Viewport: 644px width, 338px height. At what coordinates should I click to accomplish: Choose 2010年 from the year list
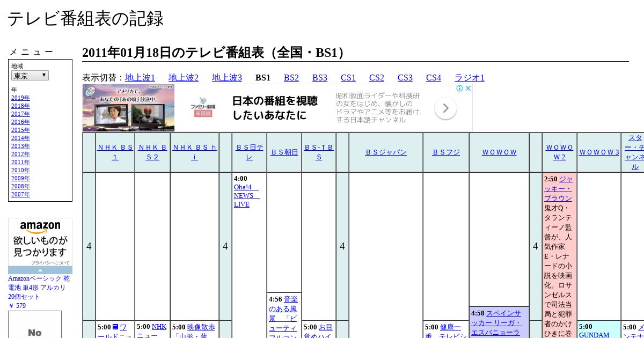20,170
